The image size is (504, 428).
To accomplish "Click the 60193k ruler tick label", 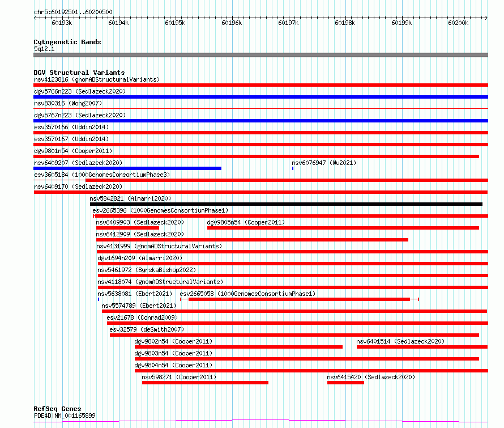I will 62,23.
